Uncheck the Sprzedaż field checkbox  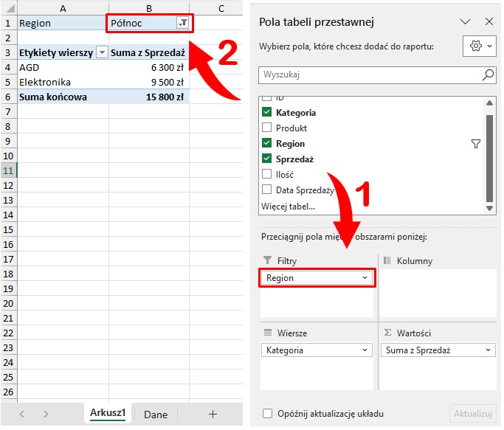click(x=266, y=158)
